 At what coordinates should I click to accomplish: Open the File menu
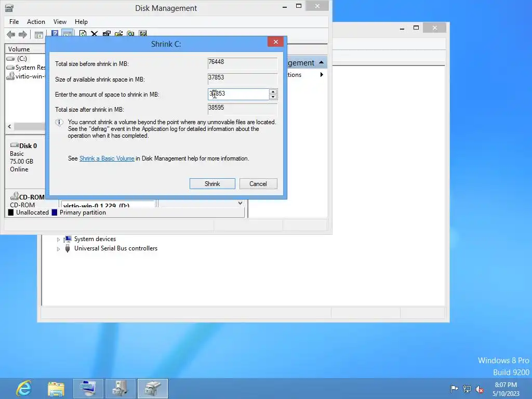tap(14, 22)
